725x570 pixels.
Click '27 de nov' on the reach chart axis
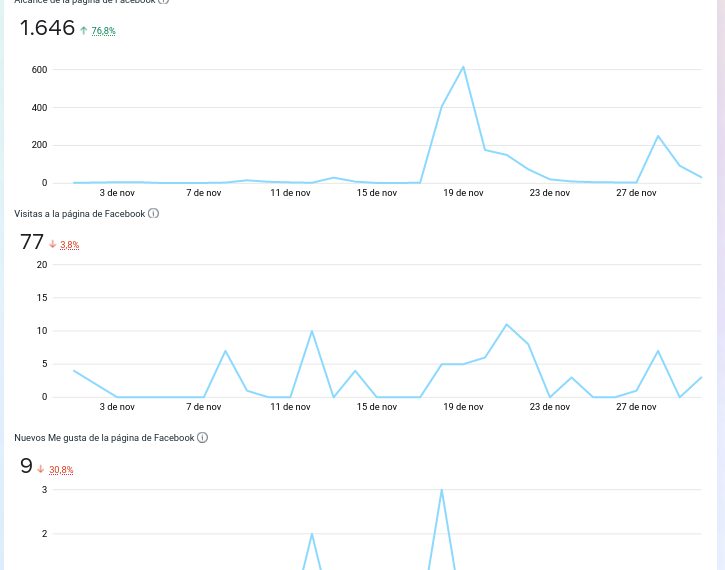[x=636, y=193]
